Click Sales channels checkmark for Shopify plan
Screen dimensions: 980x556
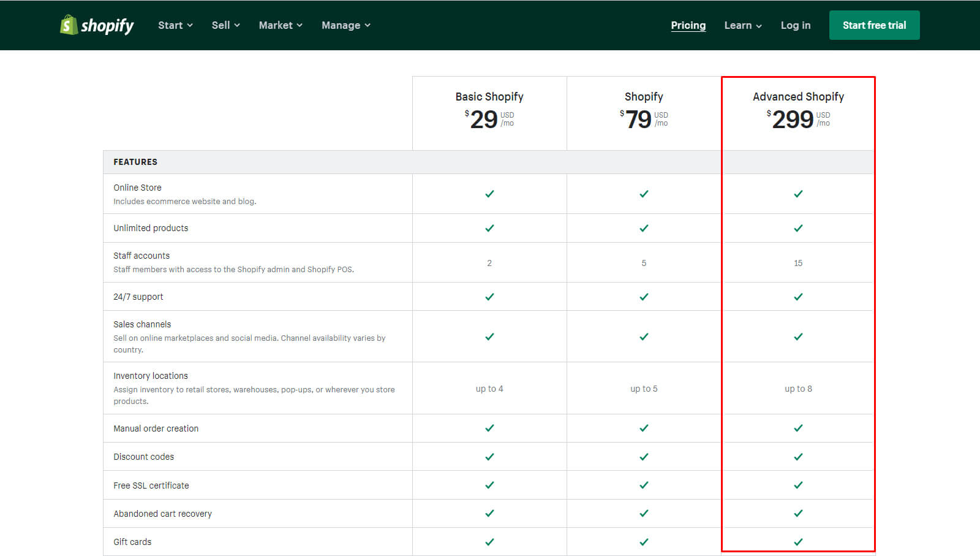click(644, 337)
